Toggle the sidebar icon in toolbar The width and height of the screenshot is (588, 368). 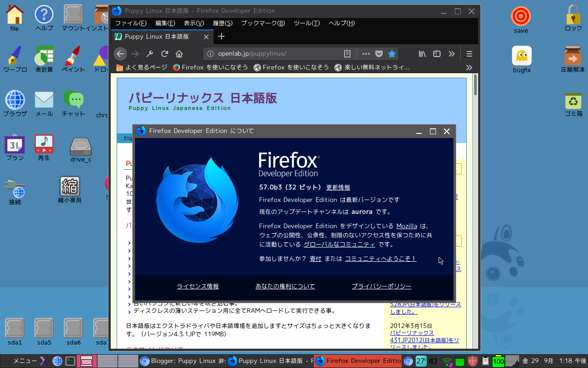(437, 54)
